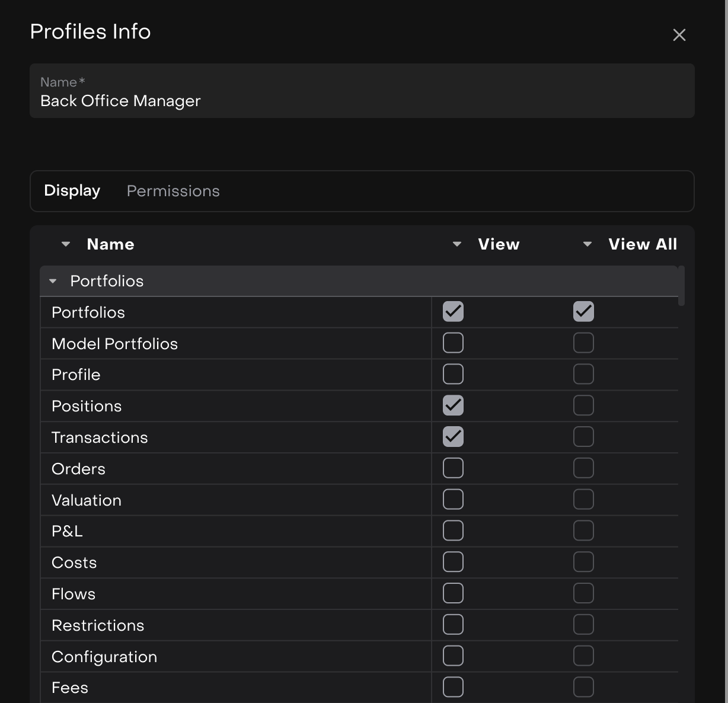Screen dimensions: 728x703
Task: Click the table's vertical scrollbar thumb
Action: pyautogui.click(x=681, y=286)
